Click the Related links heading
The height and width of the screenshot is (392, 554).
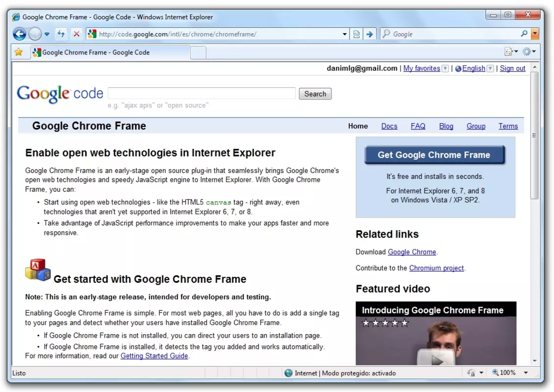click(387, 234)
